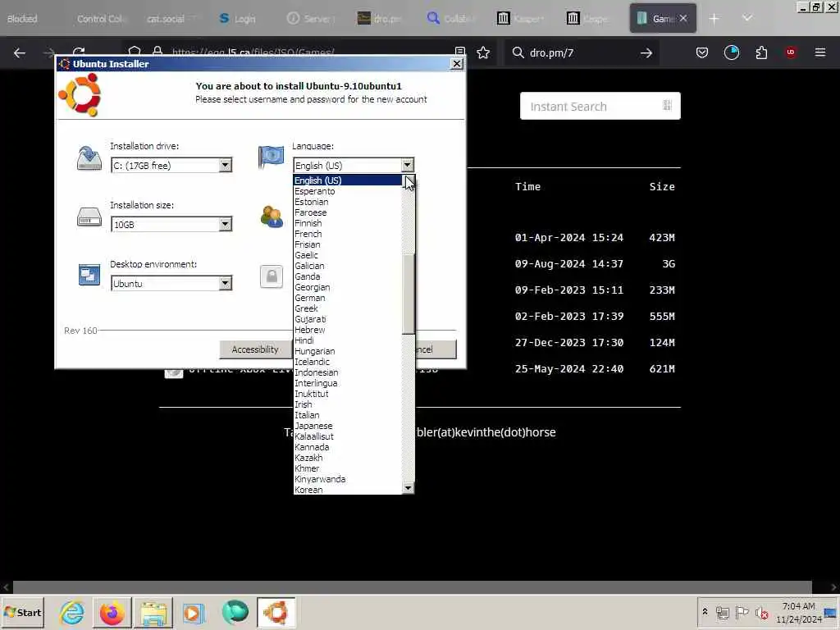Screen dimensions: 840x630
Task: Open the Pocket save icon
Action: pos(702,52)
